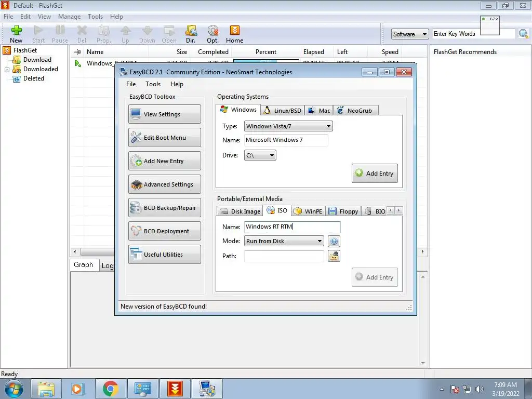Switch to the BIO tab

click(x=374, y=211)
